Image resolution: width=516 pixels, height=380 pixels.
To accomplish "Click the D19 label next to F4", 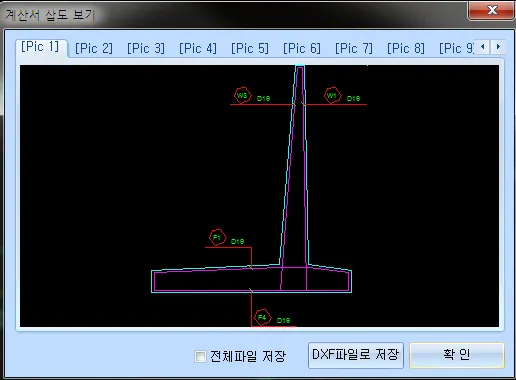I will [283, 321].
